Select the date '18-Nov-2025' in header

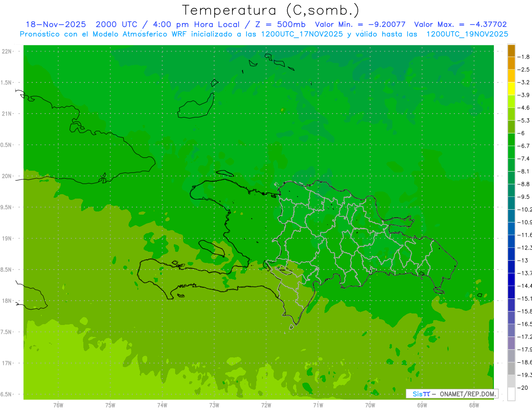click(x=56, y=24)
